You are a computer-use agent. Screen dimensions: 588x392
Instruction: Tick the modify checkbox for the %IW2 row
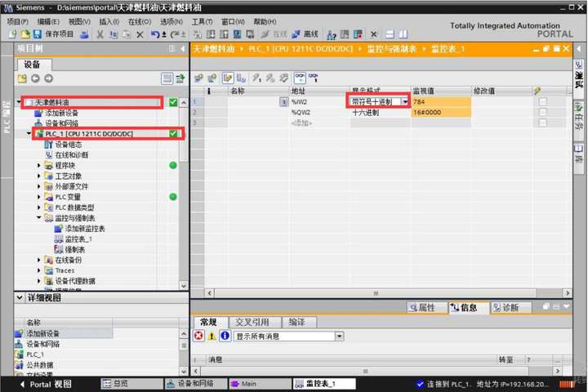point(542,101)
